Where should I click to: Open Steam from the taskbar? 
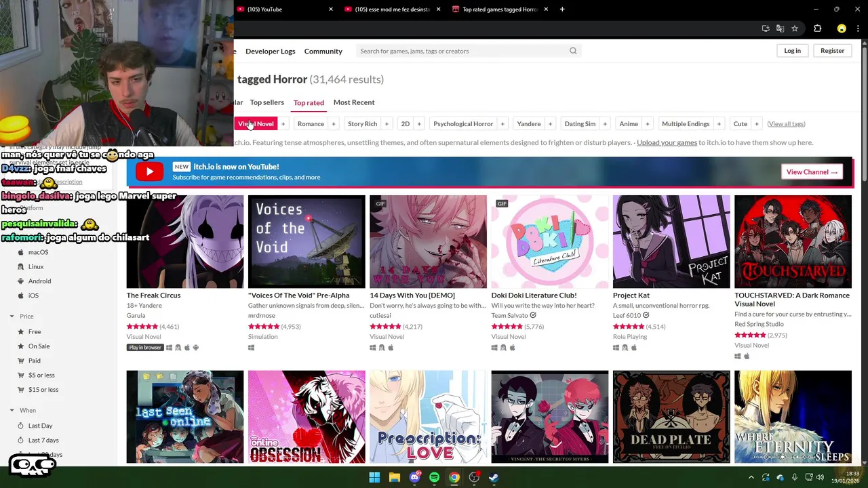tap(494, 477)
